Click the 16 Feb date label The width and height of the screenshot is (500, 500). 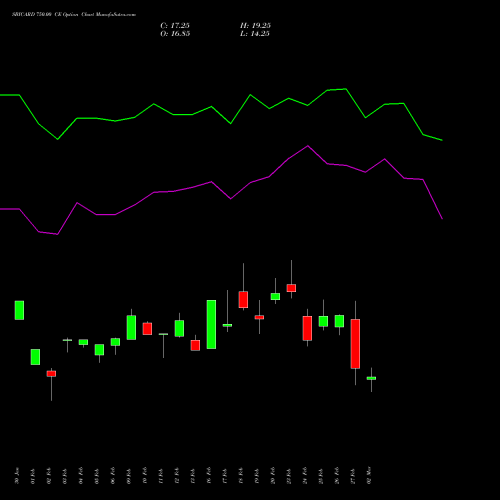point(209,476)
